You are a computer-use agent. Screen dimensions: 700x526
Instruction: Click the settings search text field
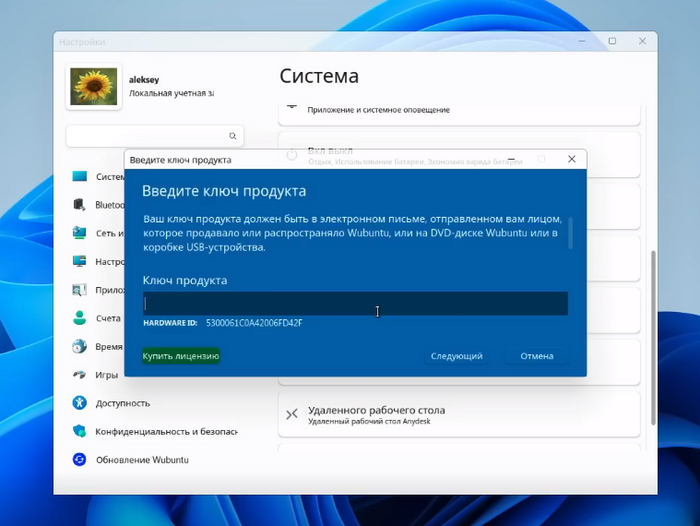145,136
